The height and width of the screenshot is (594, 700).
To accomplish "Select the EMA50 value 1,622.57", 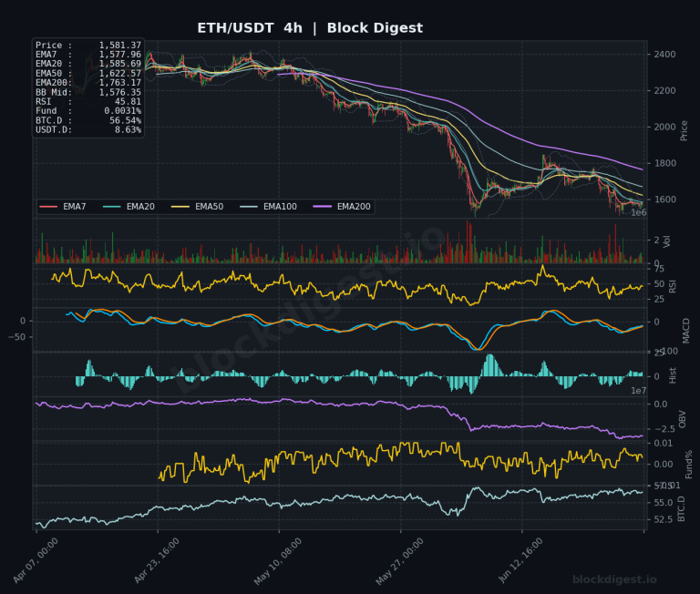I will (x=120, y=73).
